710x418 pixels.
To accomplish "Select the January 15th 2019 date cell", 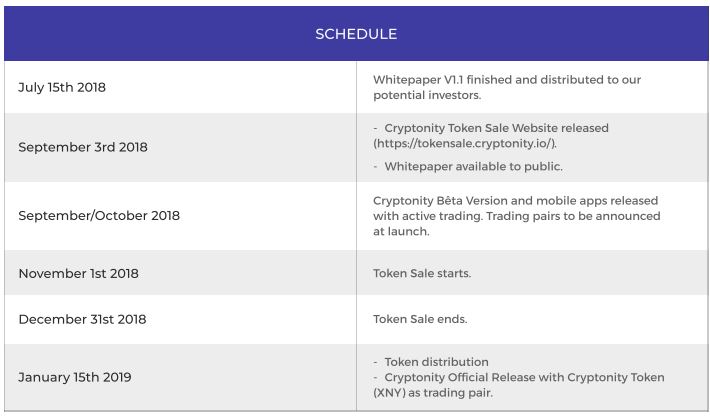I will (74, 377).
